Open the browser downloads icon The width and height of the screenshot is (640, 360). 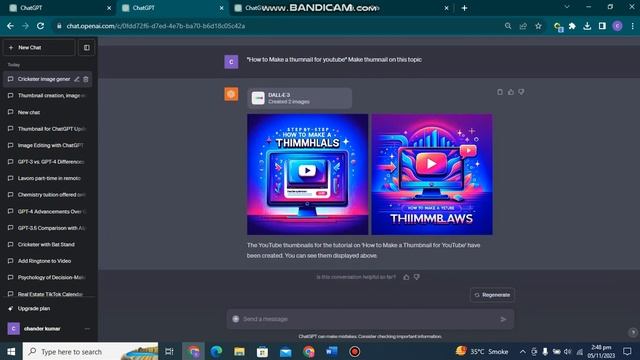pos(587,26)
